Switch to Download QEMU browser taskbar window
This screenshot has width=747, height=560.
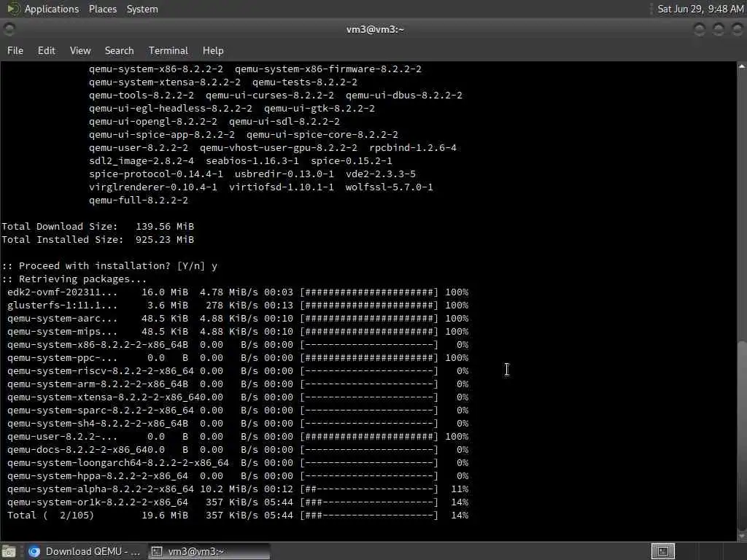[x=85, y=551]
